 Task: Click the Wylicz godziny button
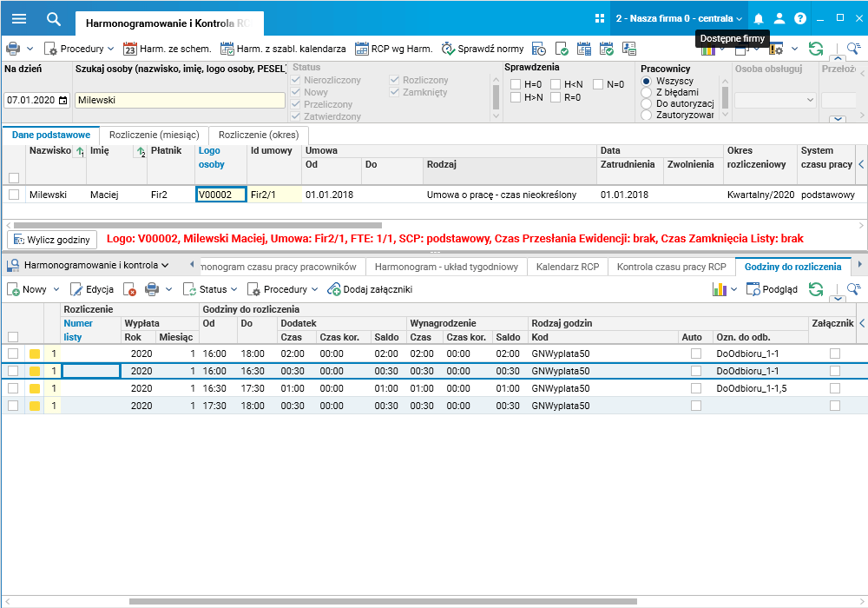point(51,239)
